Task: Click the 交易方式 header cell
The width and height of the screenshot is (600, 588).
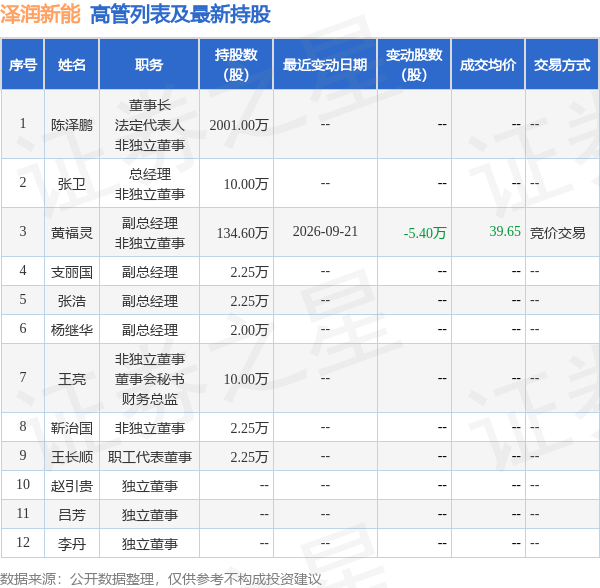Action: pos(562,64)
